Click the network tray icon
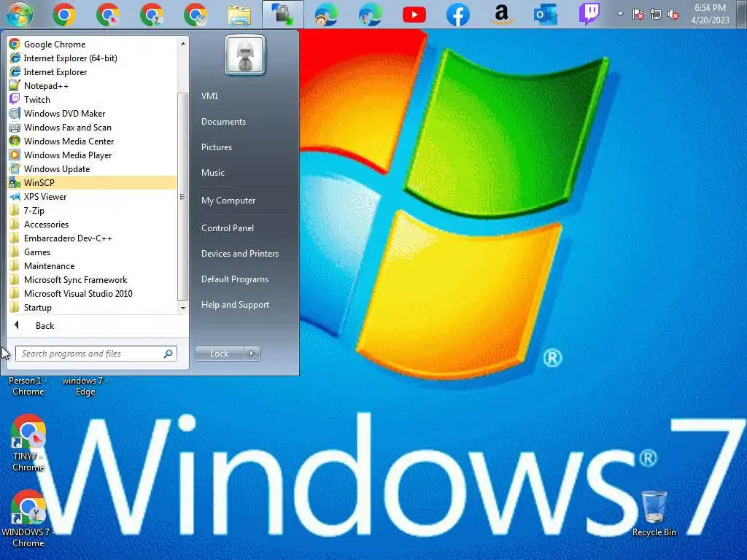 (x=656, y=15)
